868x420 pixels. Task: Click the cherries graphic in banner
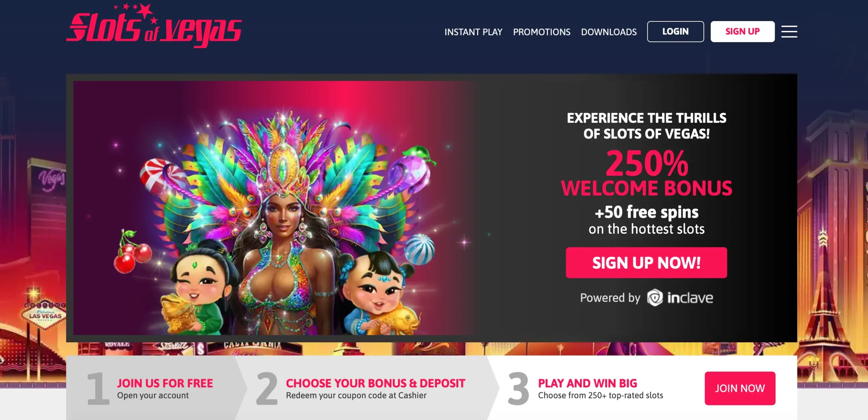click(132, 251)
